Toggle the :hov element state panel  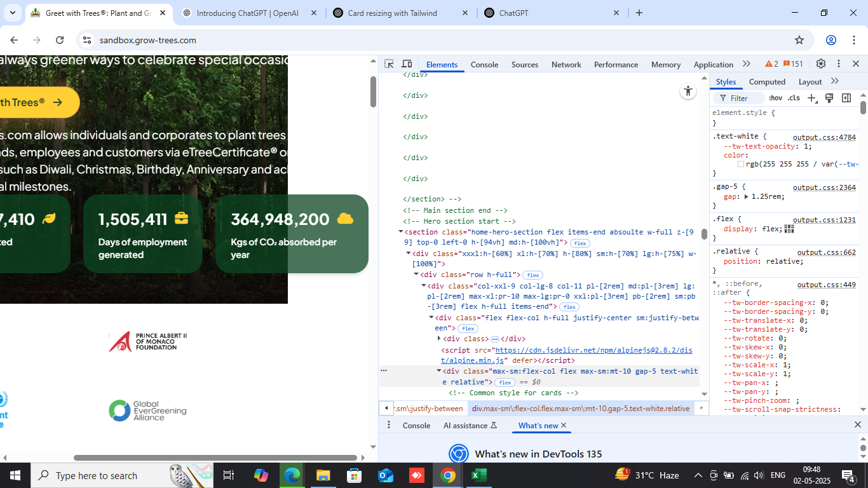coord(775,98)
